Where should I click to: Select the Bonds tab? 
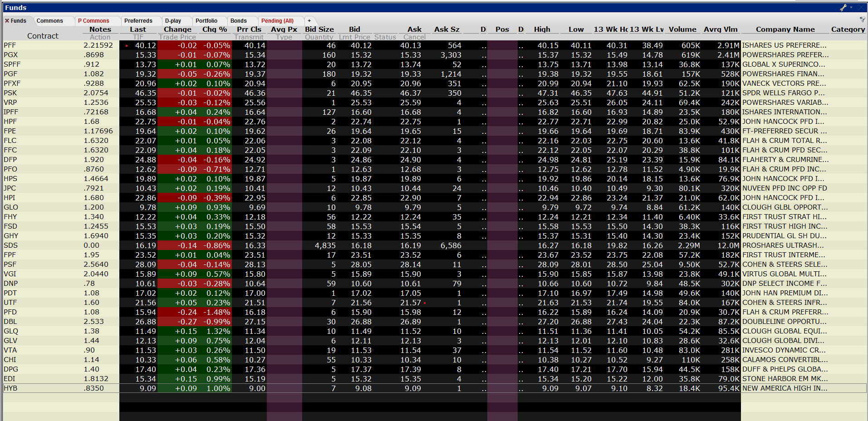(239, 21)
